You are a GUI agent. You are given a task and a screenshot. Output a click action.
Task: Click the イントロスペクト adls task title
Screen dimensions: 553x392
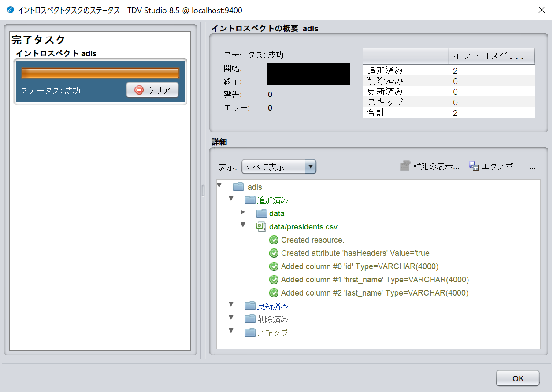[x=56, y=54]
